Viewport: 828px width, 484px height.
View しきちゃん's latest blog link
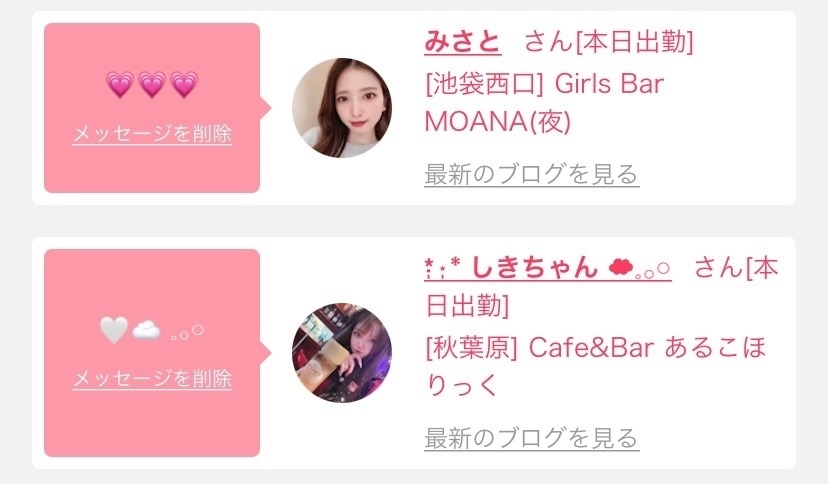coord(532,439)
